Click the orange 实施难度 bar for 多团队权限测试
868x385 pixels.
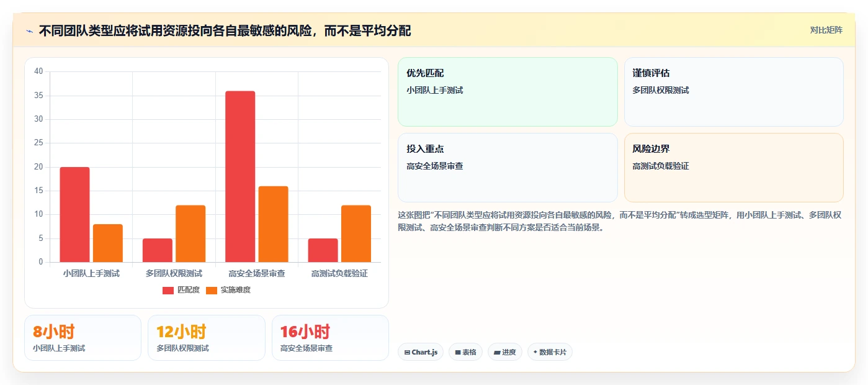point(190,233)
